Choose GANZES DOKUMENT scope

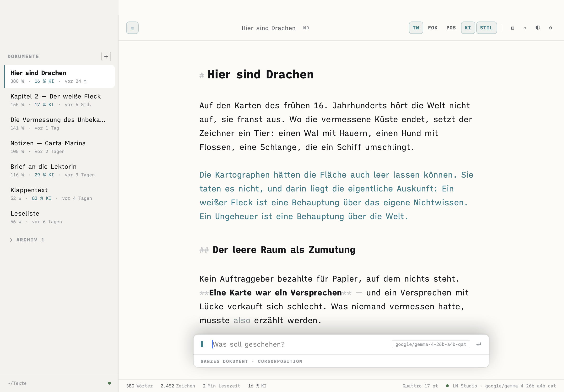click(x=224, y=361)
